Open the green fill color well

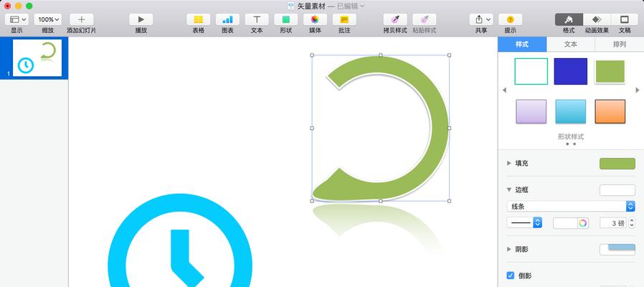[x=617, y=164]
